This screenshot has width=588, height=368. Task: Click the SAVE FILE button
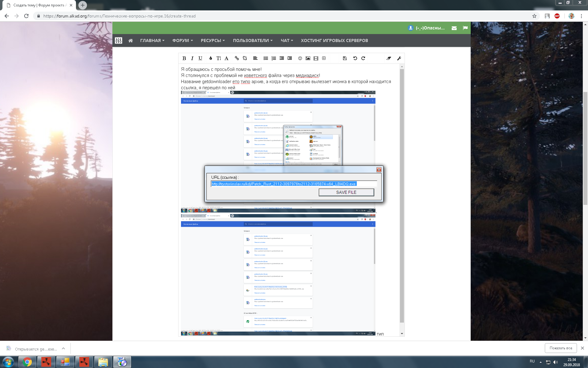point(346,192)
